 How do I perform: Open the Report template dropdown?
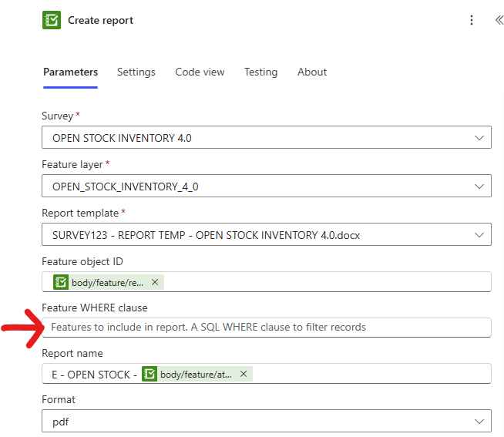tap(267, 234)
